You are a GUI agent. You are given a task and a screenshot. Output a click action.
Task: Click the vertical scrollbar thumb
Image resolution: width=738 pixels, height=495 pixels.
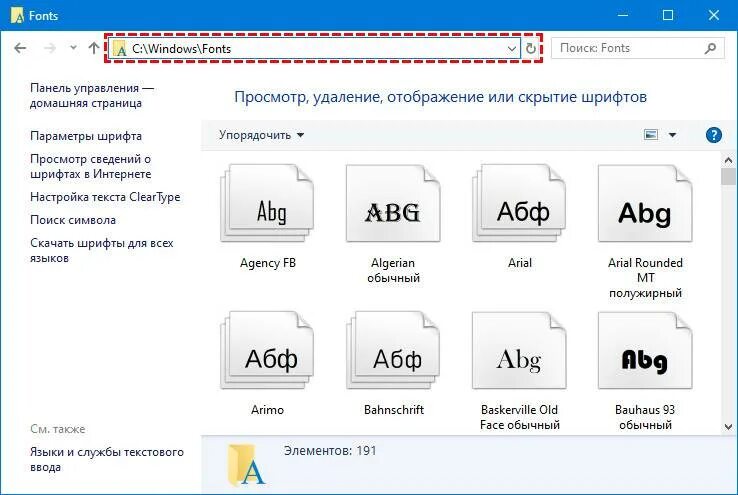click(x=728, y=177)
